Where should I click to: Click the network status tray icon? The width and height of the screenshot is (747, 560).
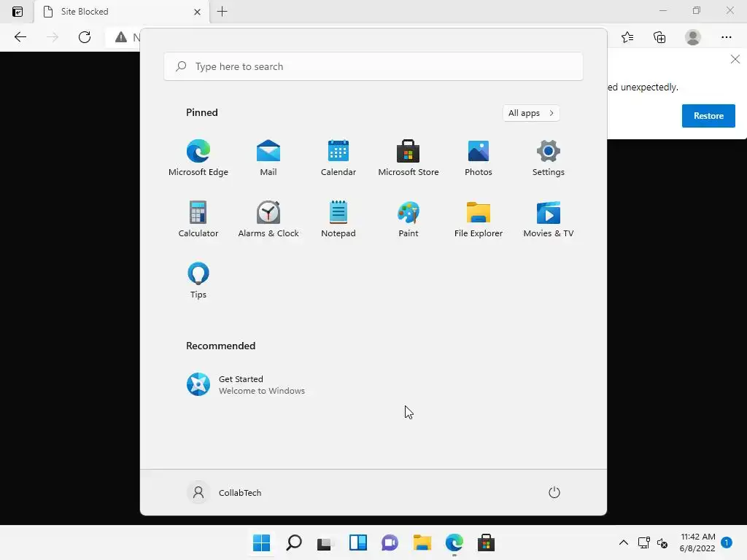pos(643,542)
